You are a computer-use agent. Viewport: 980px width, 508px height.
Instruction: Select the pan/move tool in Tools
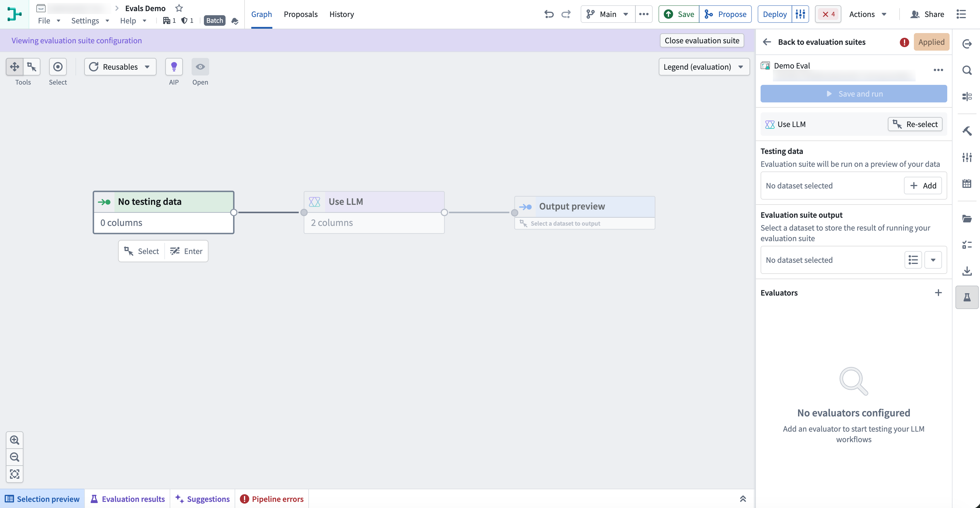pyautogui.click(x=14, y=67)
